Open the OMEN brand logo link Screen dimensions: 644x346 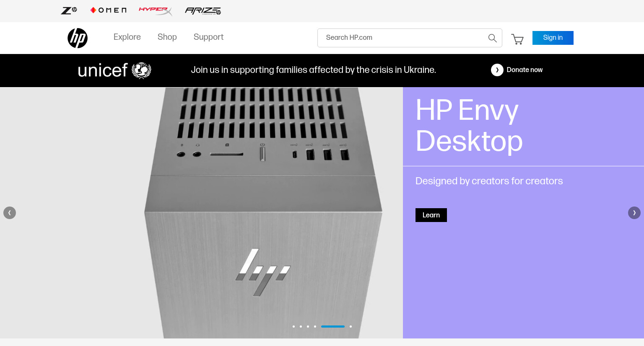108,10
